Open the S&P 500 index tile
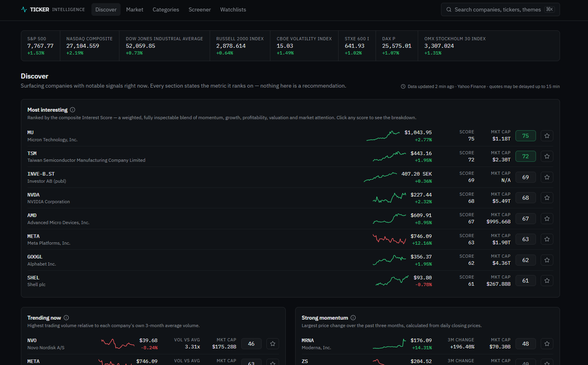Screen dimensions: 588x365 [x=41, y=46]
